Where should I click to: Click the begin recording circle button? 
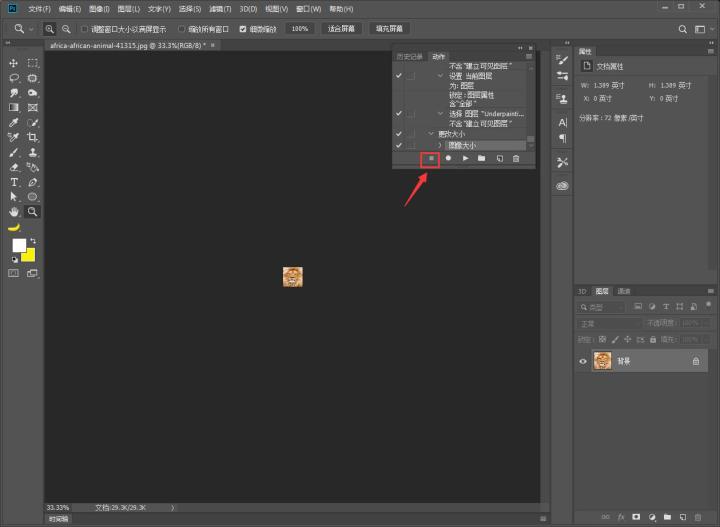[448, 158]
